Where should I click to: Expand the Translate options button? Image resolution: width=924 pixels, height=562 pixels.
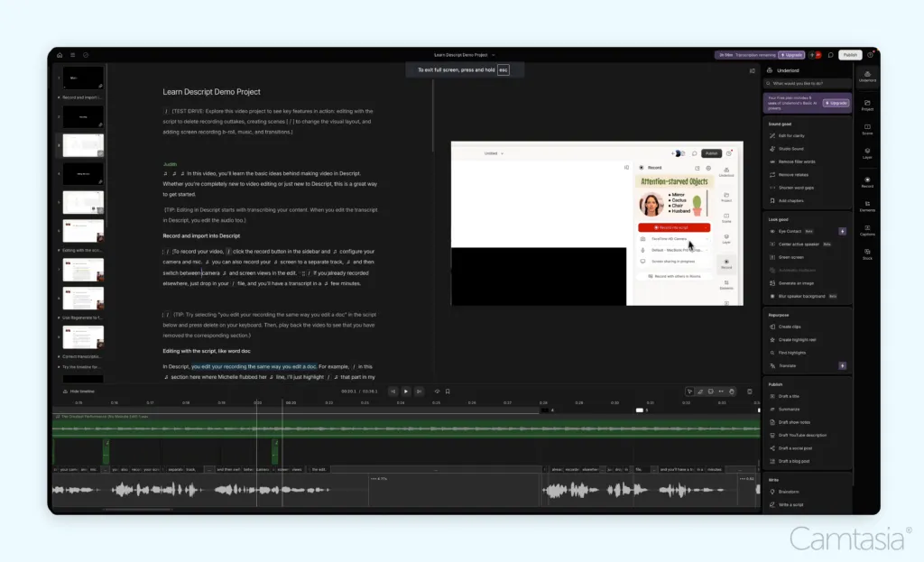coord(842,366)
